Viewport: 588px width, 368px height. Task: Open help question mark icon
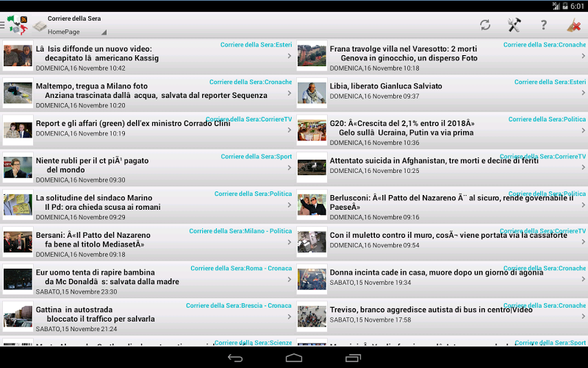click(x=543, y=25)
